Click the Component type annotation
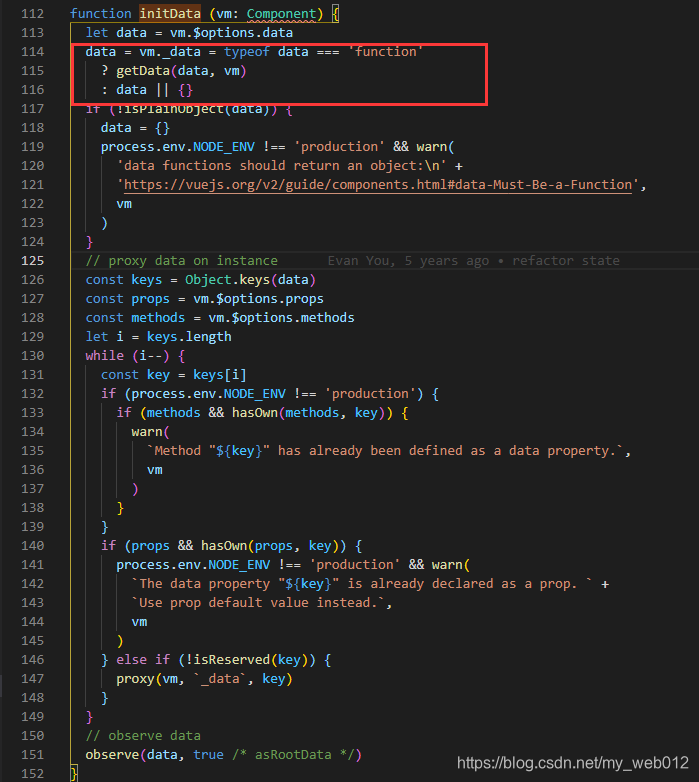 [x=282, y=13]
